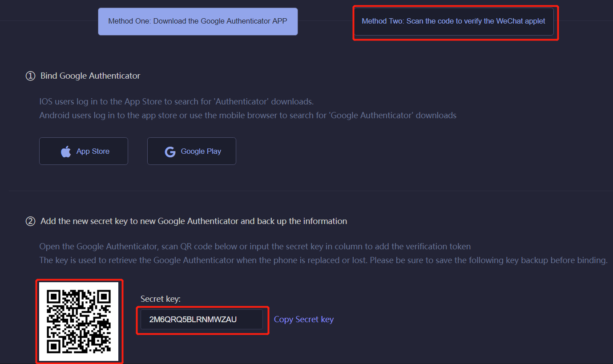Click the text 'Open the Google Authenticator, scan QR code below'
Image resolution: width=613 pixels, height=364 pixels.
(x=143, y=246)
